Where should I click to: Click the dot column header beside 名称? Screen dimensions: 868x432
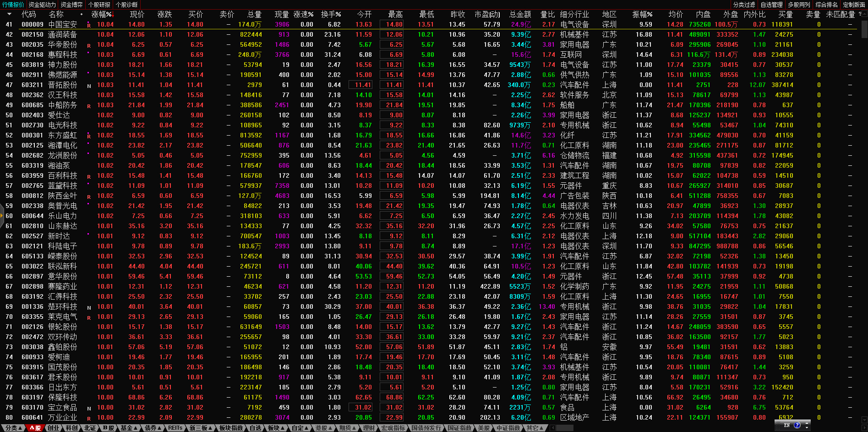point(82,15)
